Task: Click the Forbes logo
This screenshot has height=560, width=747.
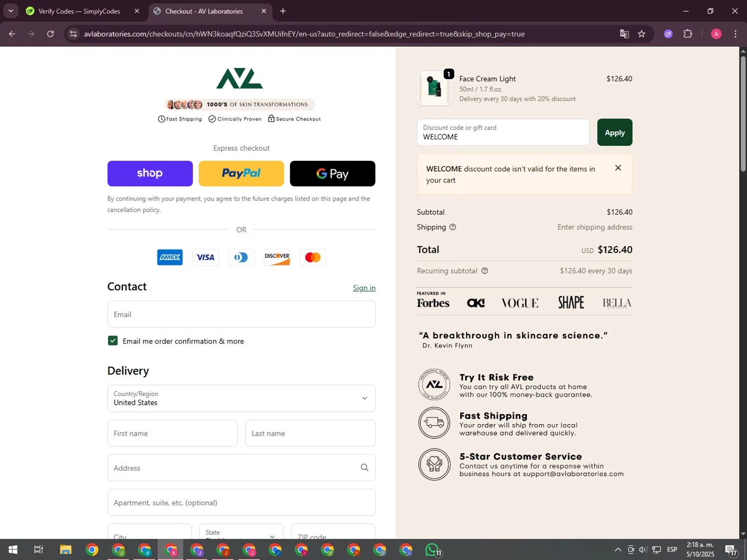Action: pos(433,303)
